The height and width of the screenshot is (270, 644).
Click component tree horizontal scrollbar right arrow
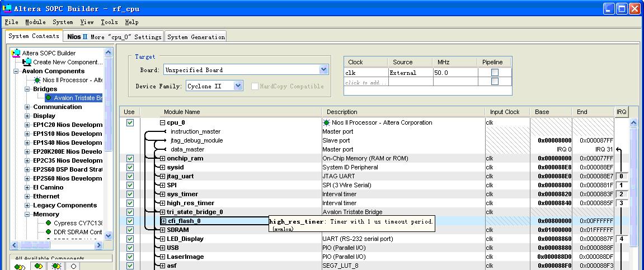point(98,245)
